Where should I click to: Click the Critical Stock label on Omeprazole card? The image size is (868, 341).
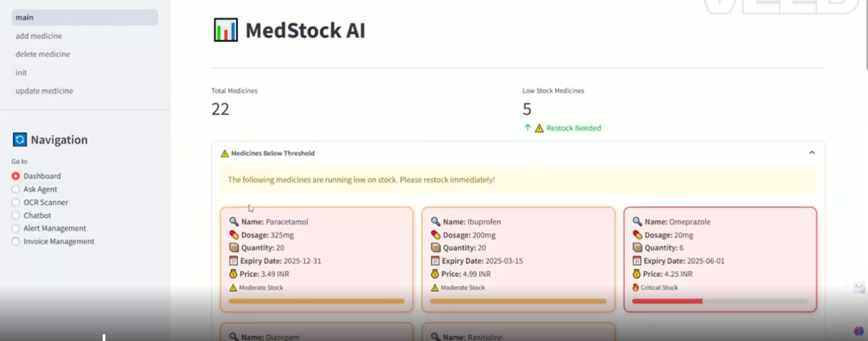(660, 288)
